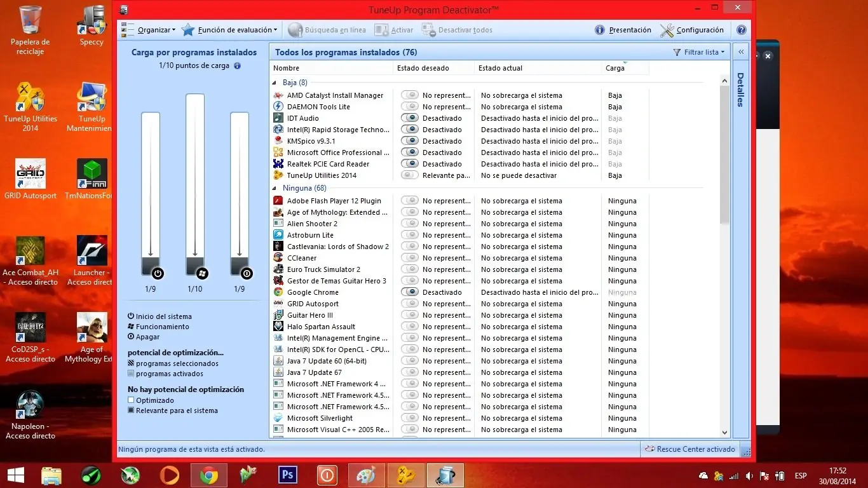The width and height of the screenshot is (868, 488).
Task: Toggle the KMSpico v9.3.1 switch
Action: coord(410,141)
